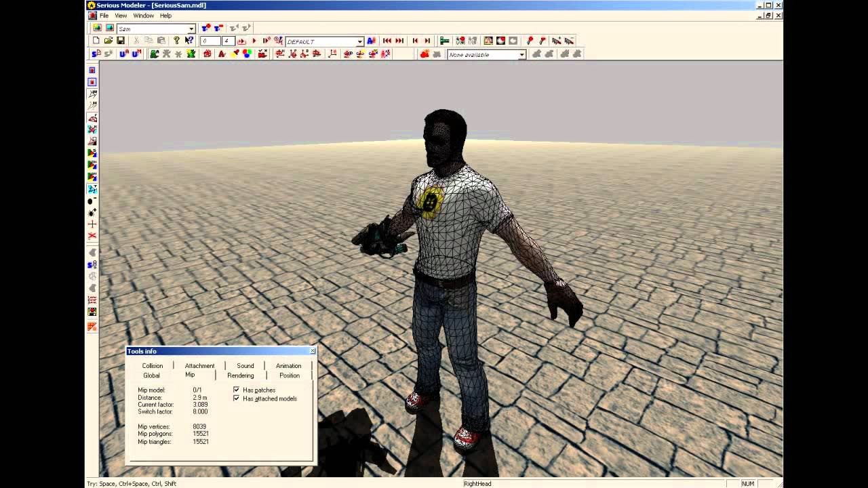
Task: Click the blue-red 'A' icon beside DEFAULT dropdown
Action: click(x=371, y=41)
